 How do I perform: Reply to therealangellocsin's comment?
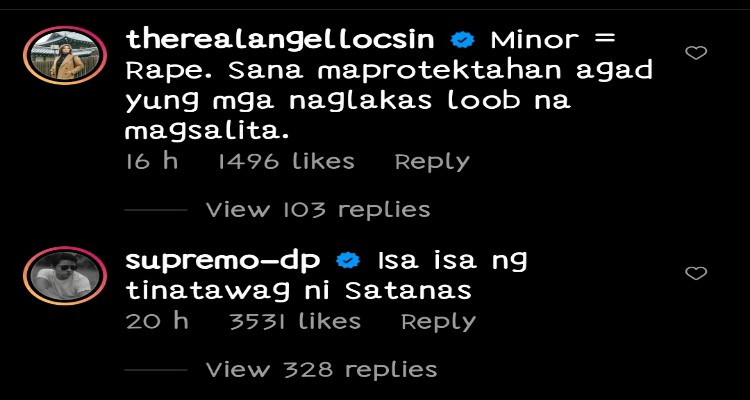tap(432, 163)
